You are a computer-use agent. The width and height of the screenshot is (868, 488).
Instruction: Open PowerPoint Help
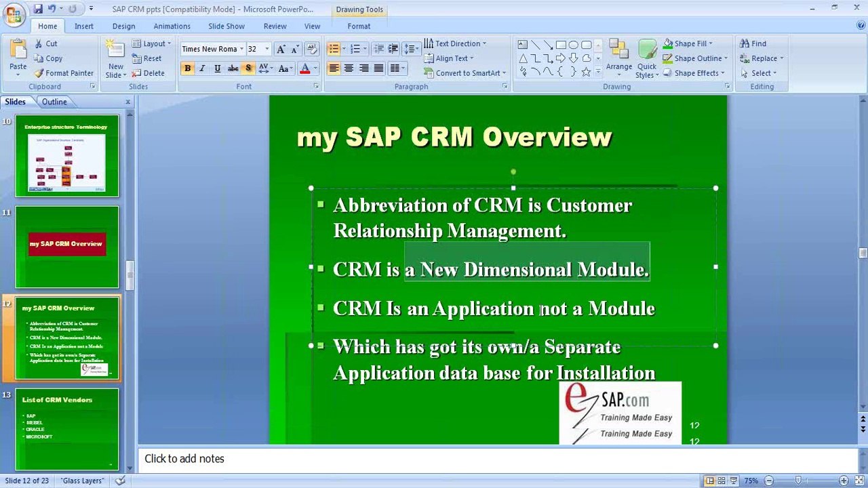coord(861,26)
